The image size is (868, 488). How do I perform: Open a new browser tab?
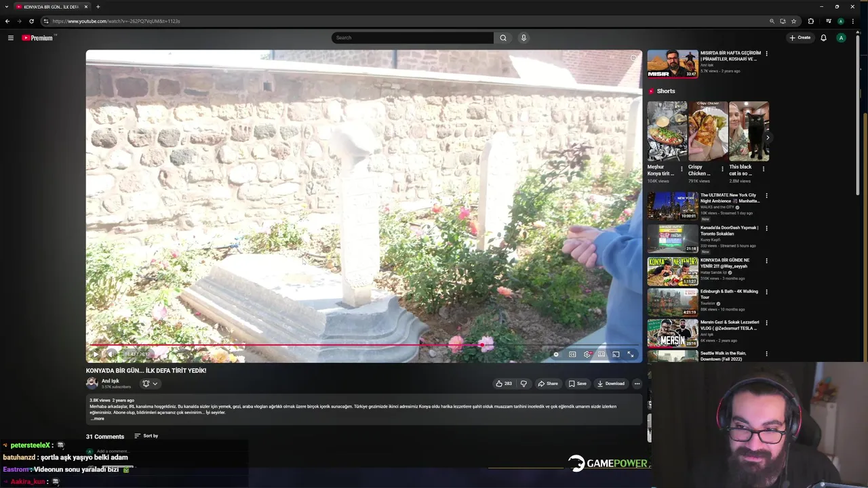point(98,7)
